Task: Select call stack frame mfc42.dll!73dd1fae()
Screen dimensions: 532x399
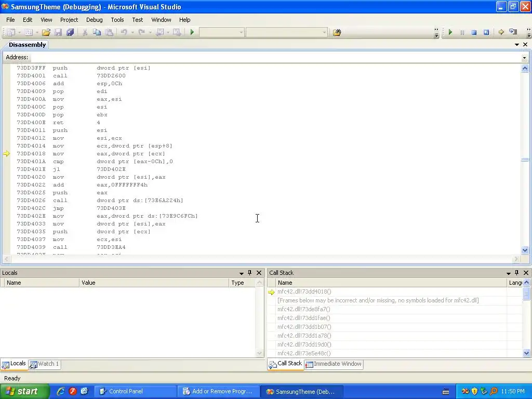Action: point(303,318)
